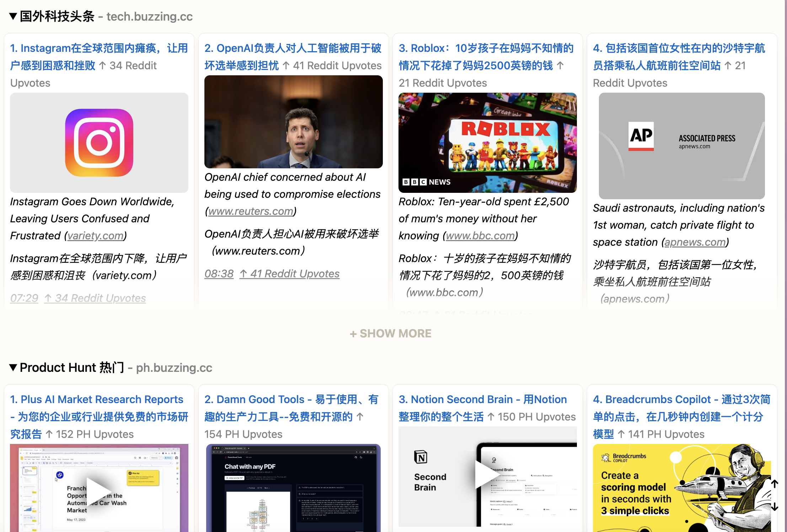Play the Plus AI car wash video

[98, 492]
